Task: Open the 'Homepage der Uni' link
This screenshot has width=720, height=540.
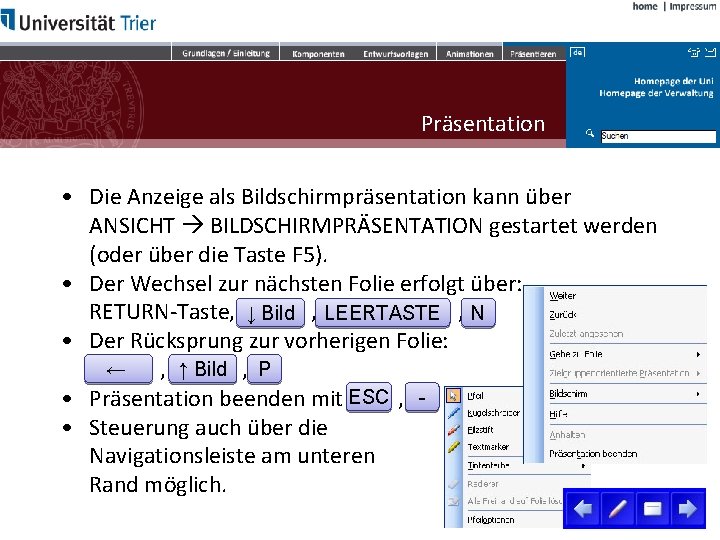Action: click(674, 81)
